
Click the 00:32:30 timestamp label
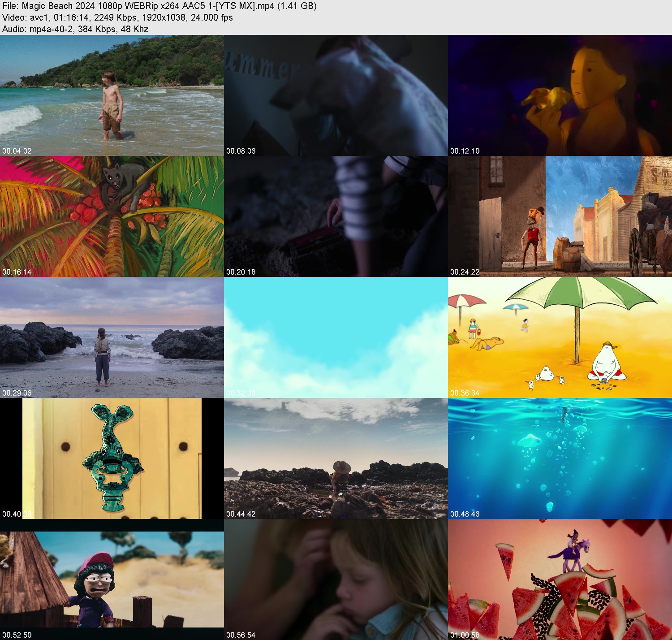pyautogui.click(x=241, y=393)
